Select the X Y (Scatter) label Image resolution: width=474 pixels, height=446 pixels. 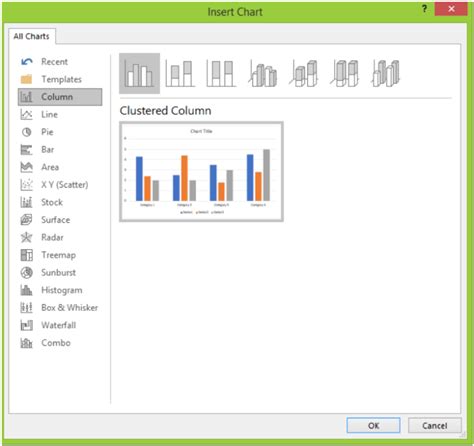[65, 185]
